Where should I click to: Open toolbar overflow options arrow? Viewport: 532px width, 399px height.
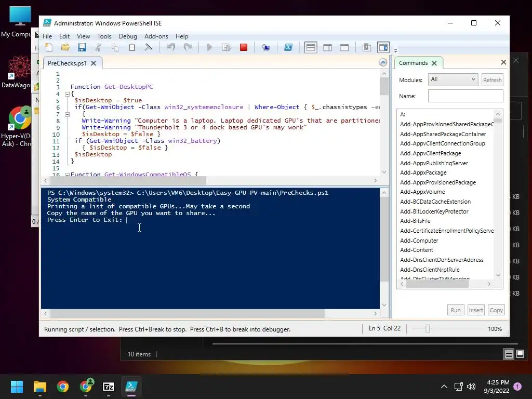pos(395,50)
